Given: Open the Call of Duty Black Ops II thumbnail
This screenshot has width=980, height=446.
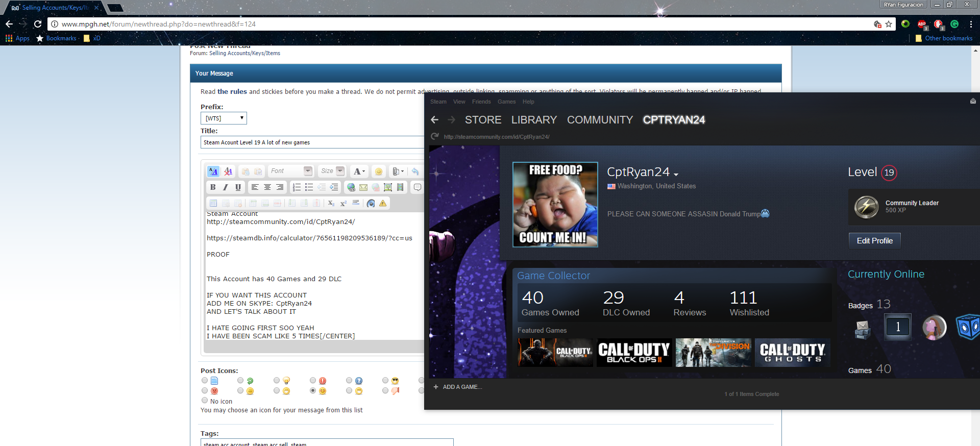Looking at the screenshot, I should [634, 353].
